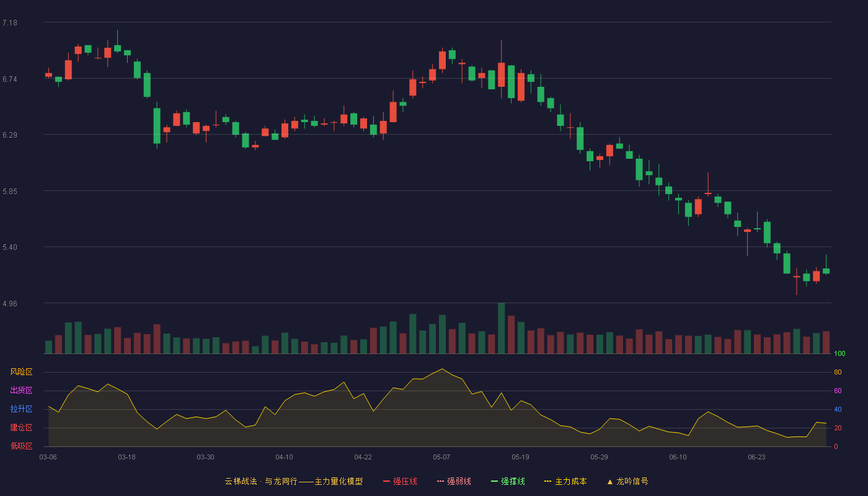Toggle the 强压线 legend series
This screenshot has height=496, width=868.
pyautogui.click(x=400, y=481)
